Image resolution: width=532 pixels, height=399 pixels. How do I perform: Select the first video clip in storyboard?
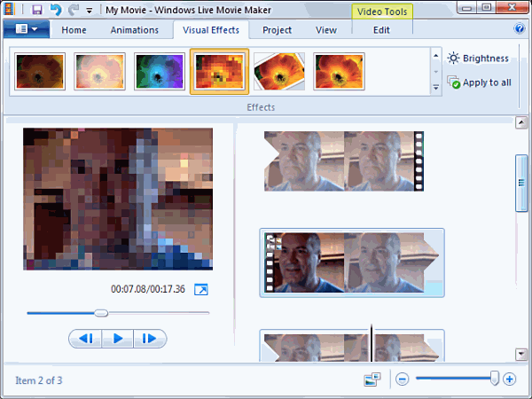(344, 161)
